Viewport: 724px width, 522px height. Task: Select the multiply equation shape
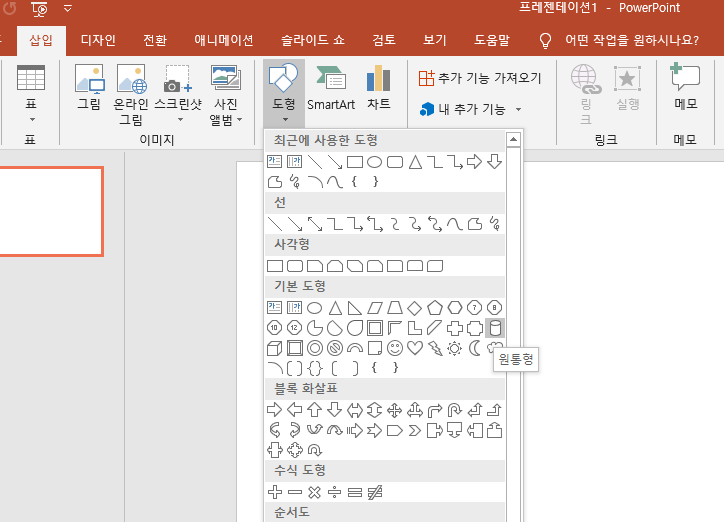tap(315, 492)
